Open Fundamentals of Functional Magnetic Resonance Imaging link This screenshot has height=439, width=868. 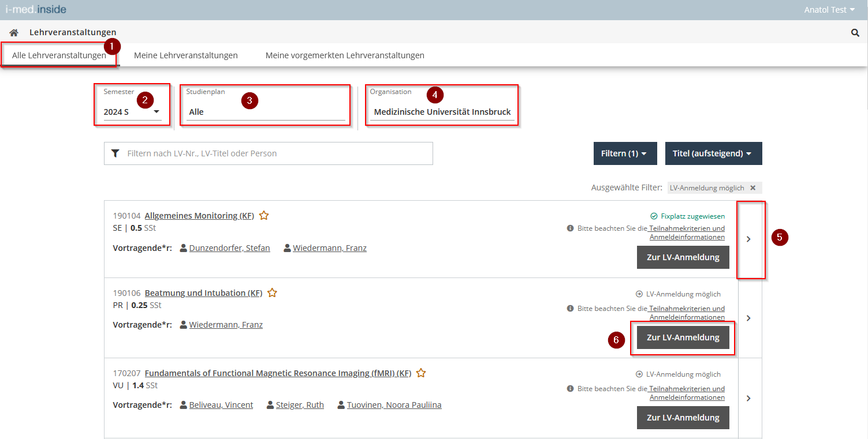tap(278, 373)
